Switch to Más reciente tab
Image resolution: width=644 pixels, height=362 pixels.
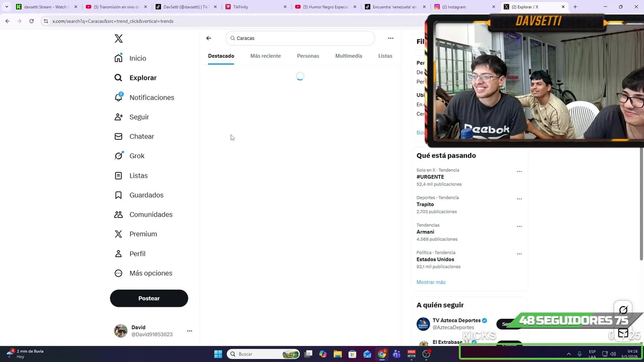tap(266, 56)
